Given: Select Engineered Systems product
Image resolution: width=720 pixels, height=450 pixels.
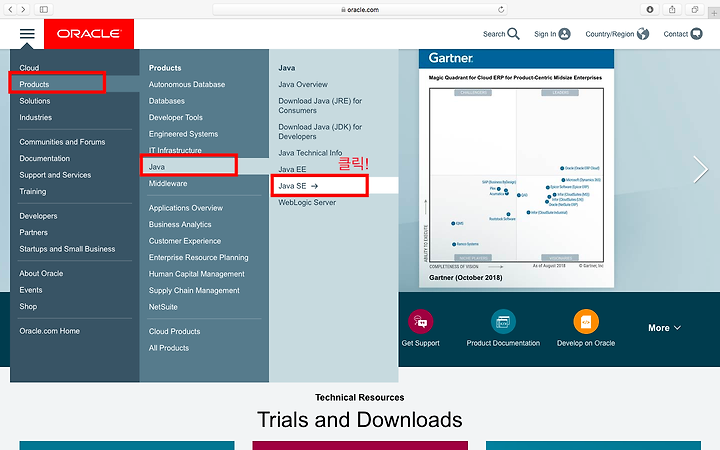Looking at the screenshot, I should point(183,134).
